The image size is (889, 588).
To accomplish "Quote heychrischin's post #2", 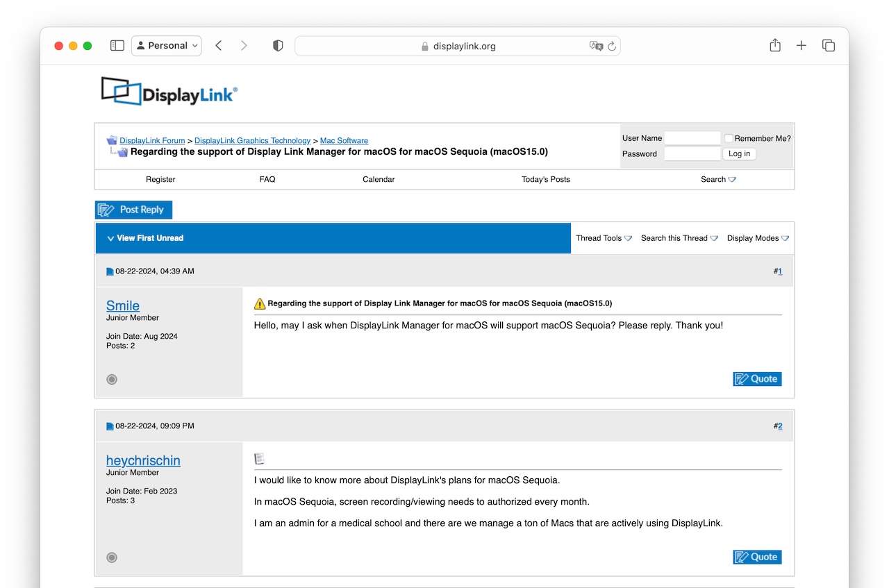I will click(757, 557).
